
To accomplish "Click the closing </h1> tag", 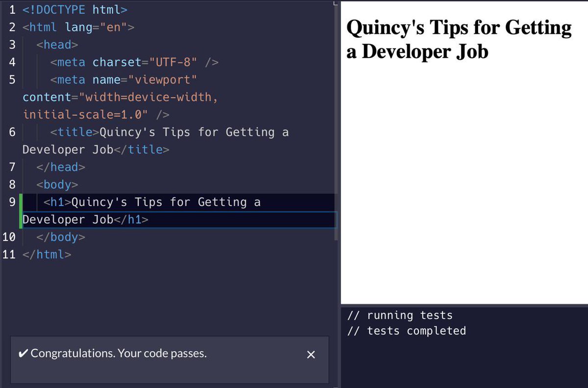I will point(131,220).
